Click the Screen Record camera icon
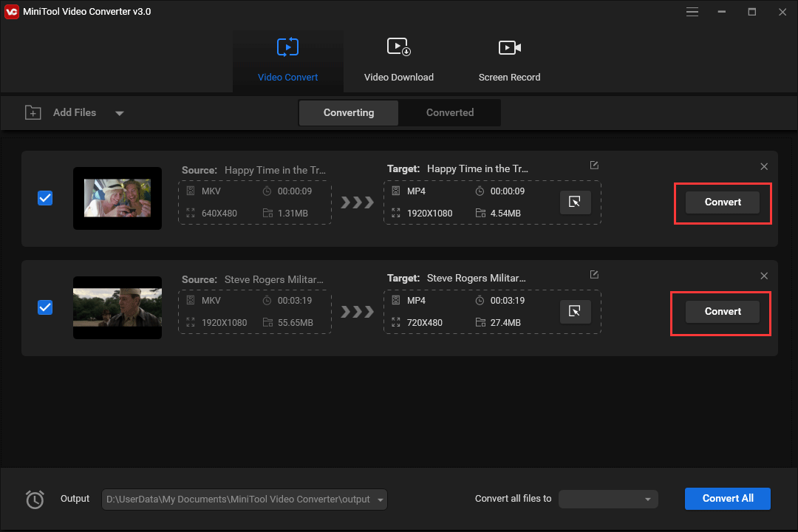This screenshot has width=798, height=532. click(x=509, y=47)
